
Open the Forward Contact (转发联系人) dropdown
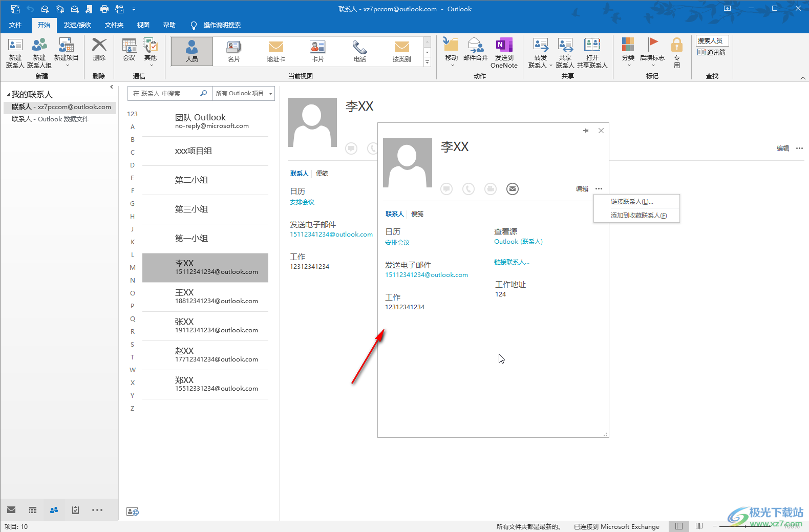pos(541,53)
